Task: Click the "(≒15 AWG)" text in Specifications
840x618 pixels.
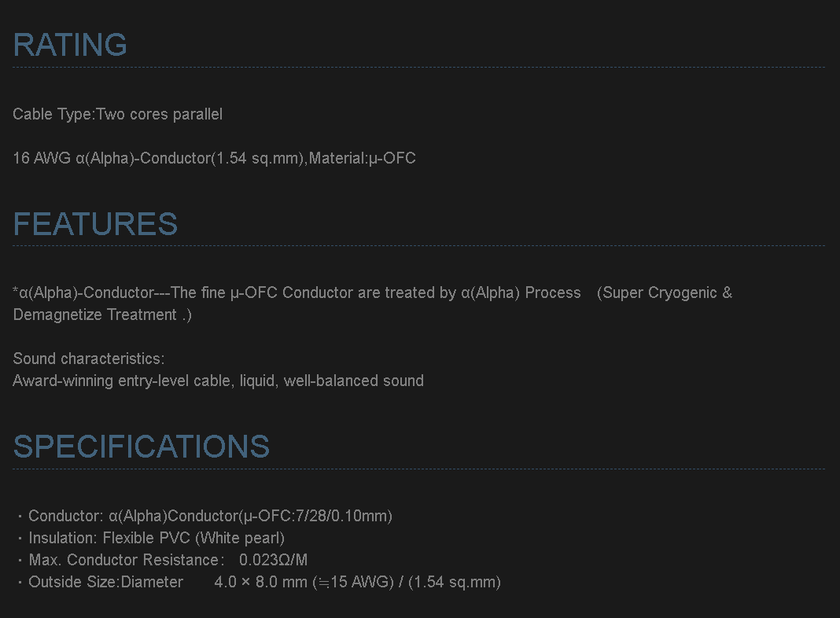Action: 352,583
